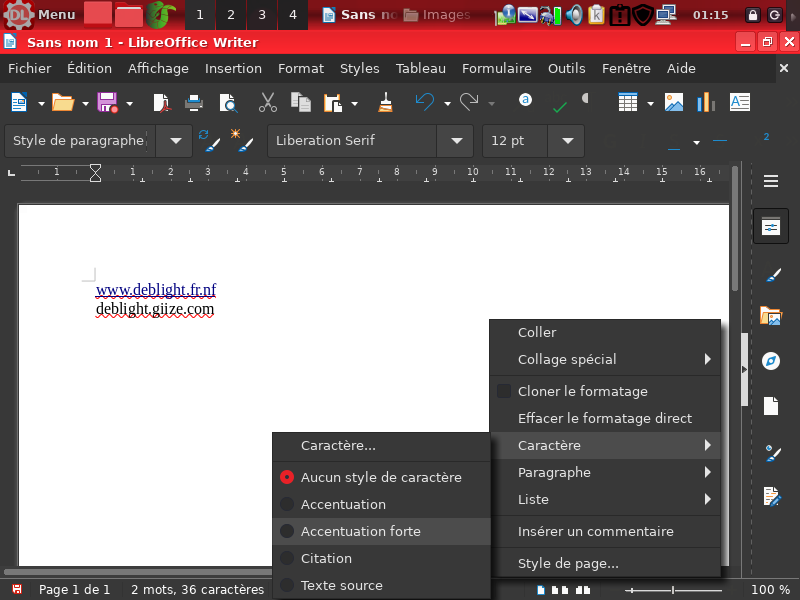Export document as PDF icon
The height and width of the screenshot is (600, 800).
point(162,103)
